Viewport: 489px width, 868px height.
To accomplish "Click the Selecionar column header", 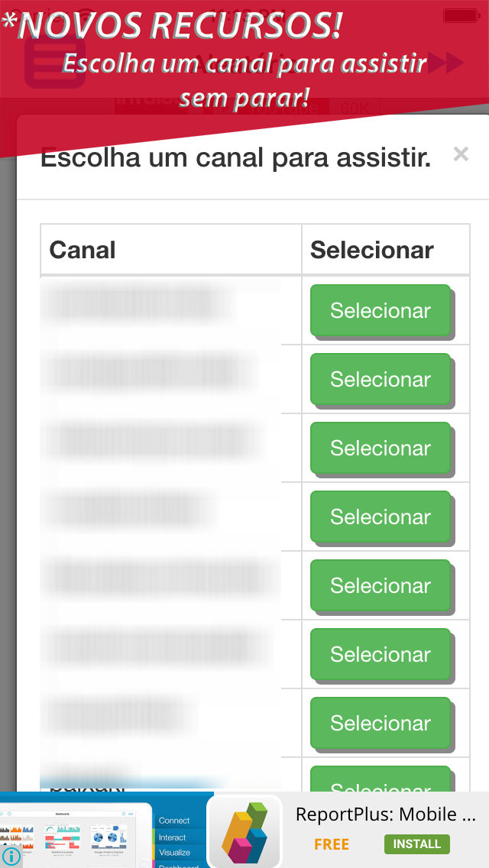I will pyautogui.click(x=371, y=250).
